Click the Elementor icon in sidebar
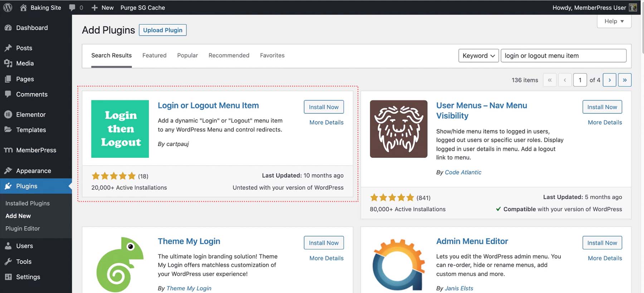This screenshot has height=293, width=644. click(8, 115)
